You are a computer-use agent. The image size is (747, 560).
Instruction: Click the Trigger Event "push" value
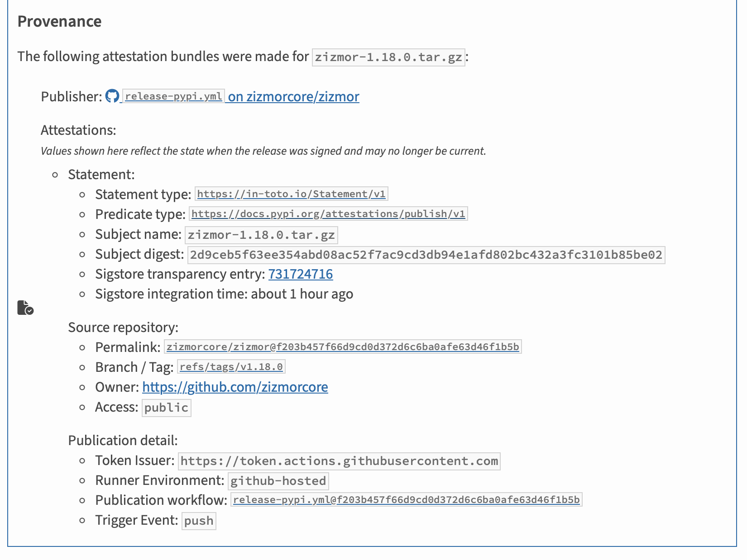pyautogui.click(x=199, y=521)
